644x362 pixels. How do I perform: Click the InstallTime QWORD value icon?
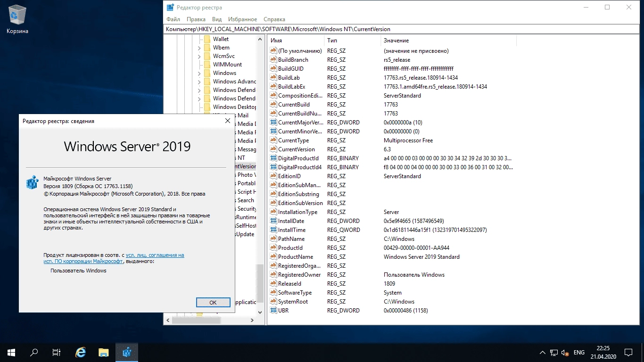273,230
